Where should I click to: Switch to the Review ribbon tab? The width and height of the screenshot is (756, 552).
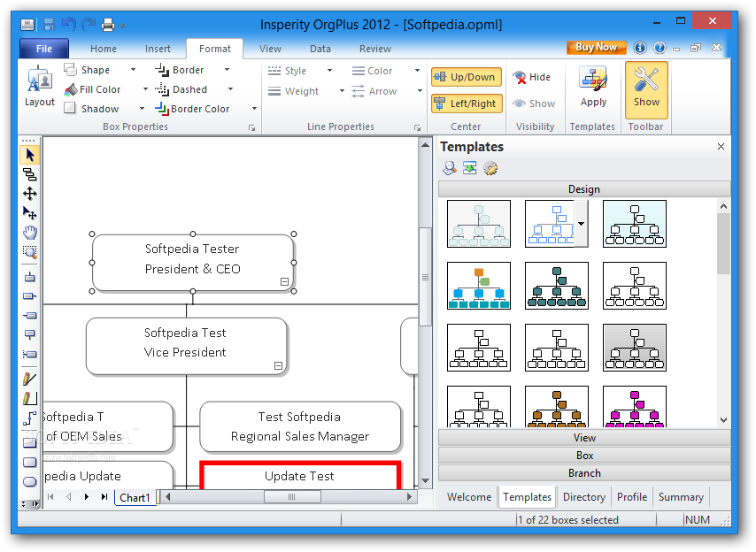coord(375,49)
